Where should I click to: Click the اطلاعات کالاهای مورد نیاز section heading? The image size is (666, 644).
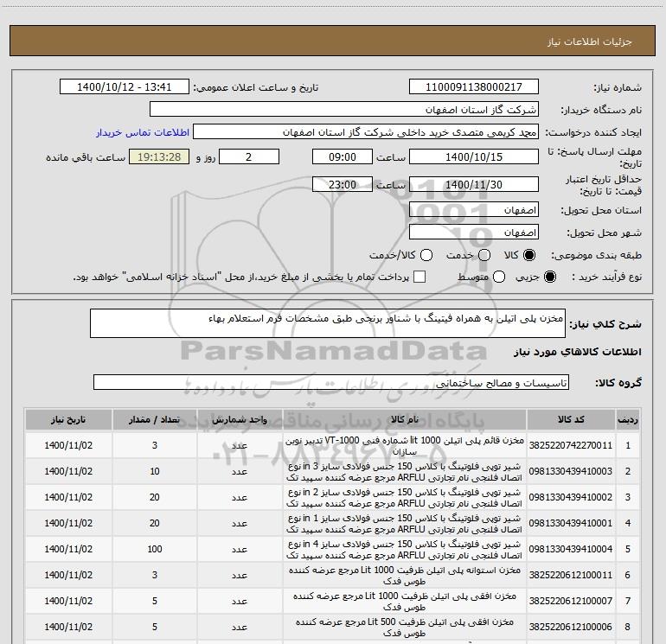[578, 352]
